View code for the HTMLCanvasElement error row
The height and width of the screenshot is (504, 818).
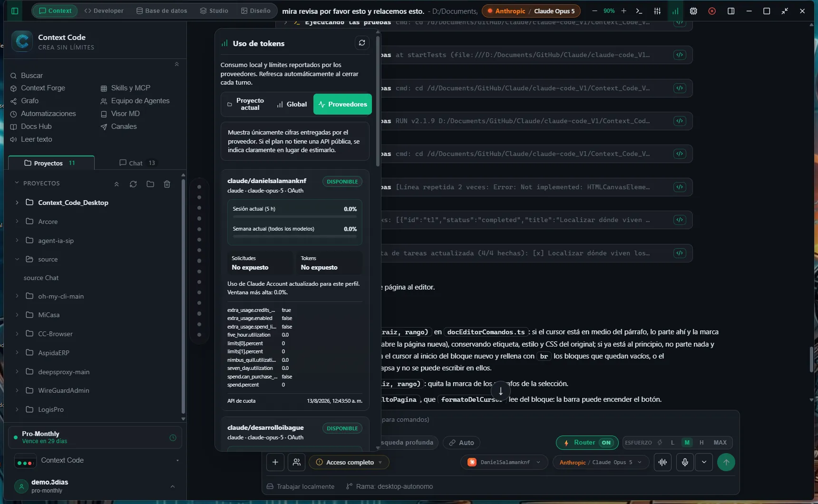(x=680, y=187)
